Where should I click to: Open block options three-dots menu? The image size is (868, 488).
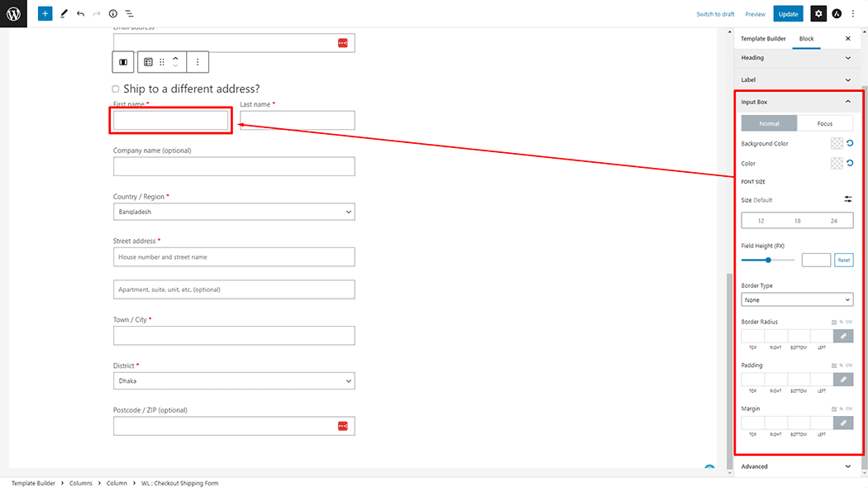coord(197,62)
